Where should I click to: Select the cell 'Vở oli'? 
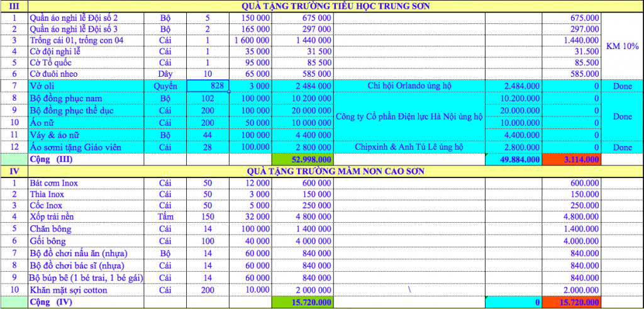tap(86, 86)
